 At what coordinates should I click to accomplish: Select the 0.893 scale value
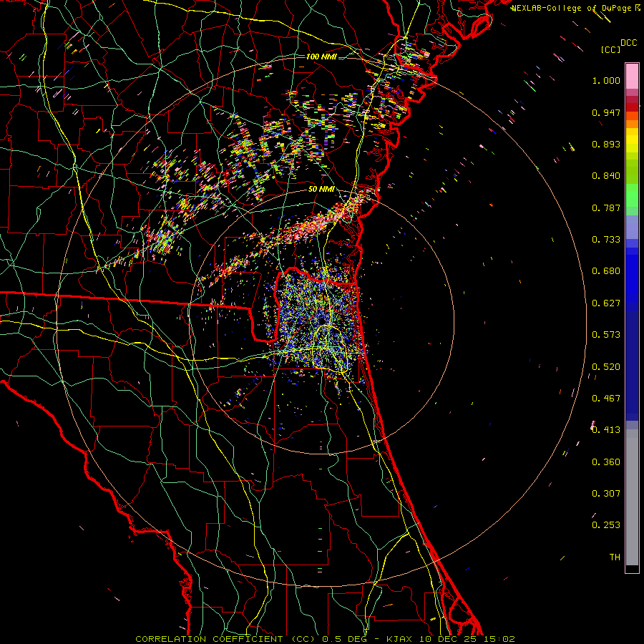606,144
